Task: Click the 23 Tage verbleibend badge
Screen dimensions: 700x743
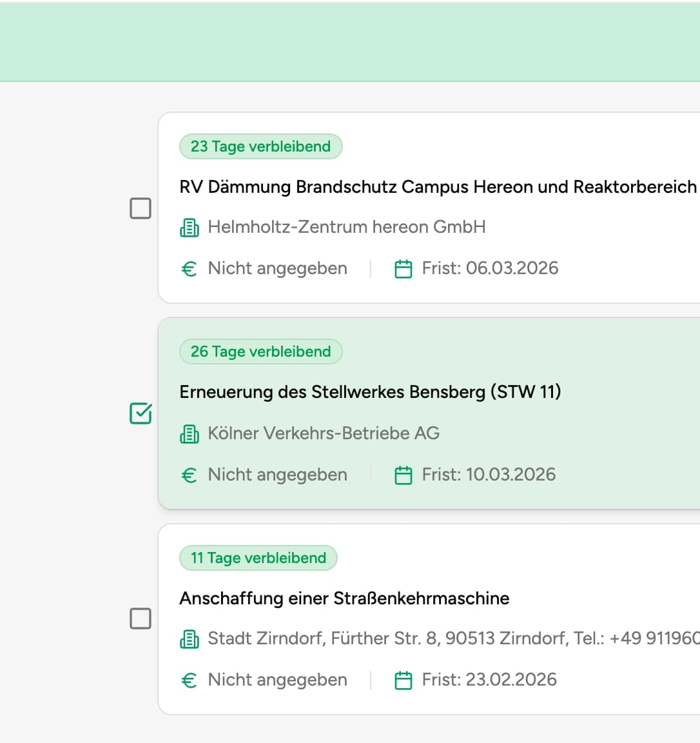Action: 261,146
